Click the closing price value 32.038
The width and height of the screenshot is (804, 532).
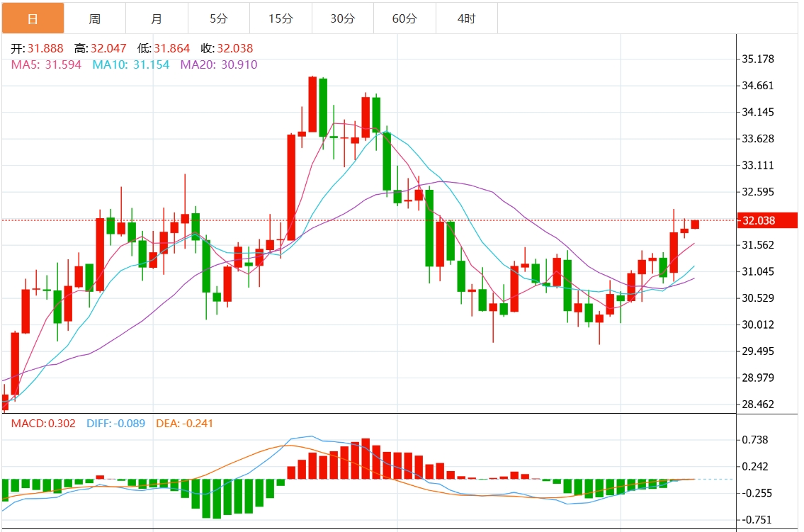[x=235, y=49]
